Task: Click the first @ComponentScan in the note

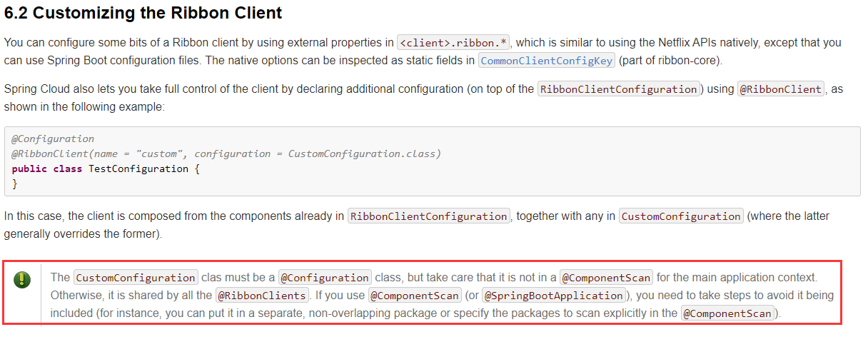Action: (x=606, y=277)
